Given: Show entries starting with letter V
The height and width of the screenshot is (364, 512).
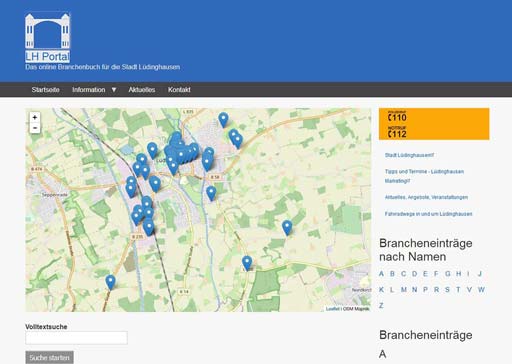Looking at the screenshot, I should coord(469,290).
